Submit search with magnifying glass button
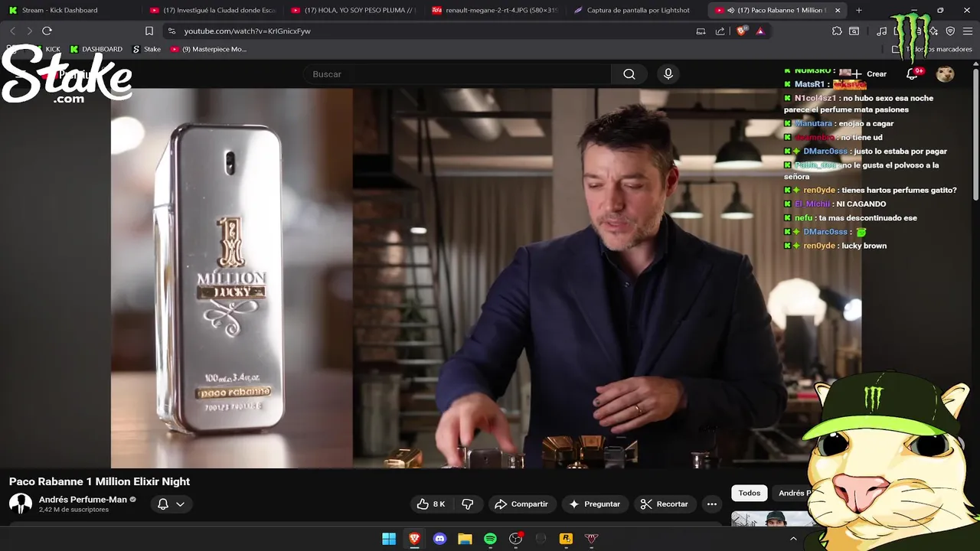This screenshot has height=551, width=980. pos(629,73)
